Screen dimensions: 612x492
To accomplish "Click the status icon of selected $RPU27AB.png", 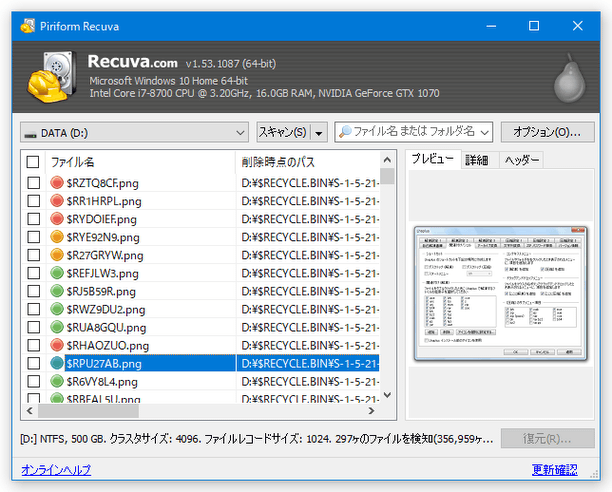I will click(57, 363).
